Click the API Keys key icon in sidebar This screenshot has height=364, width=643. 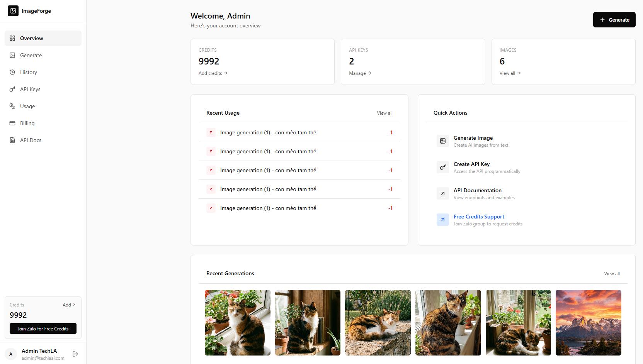click(x=12, y=89)
